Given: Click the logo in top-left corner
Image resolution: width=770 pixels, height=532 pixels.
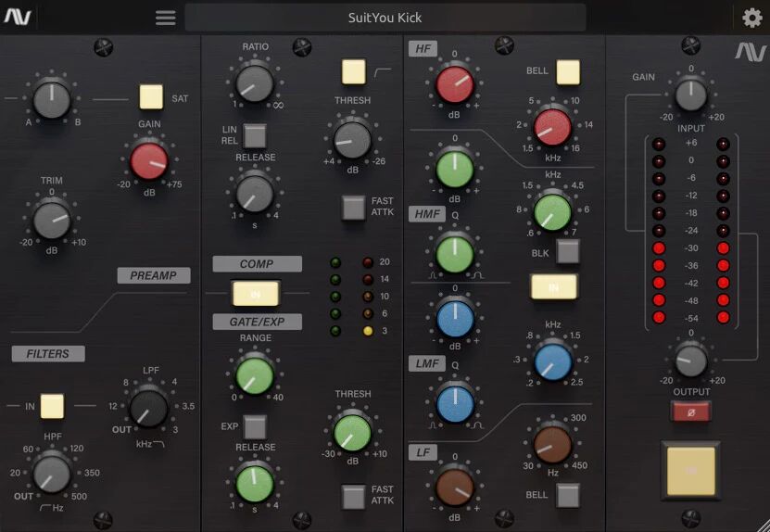Looking at the screenshot, I should 17,17.
